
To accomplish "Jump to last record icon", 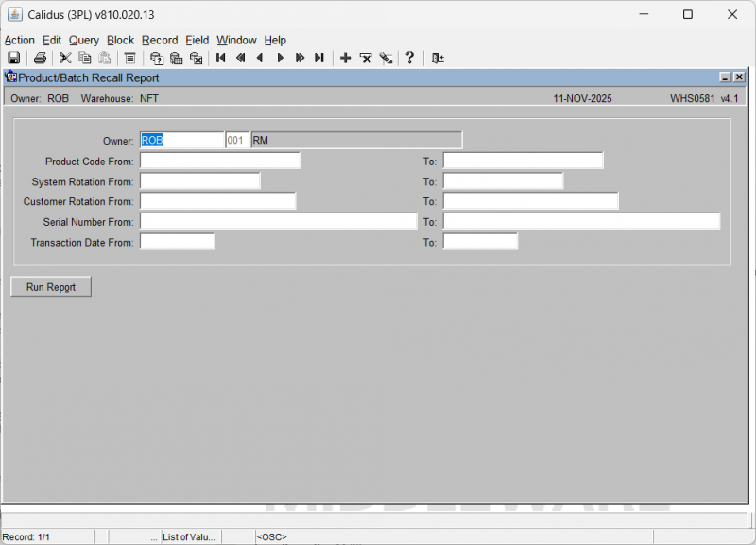I will [x=319, y=58].
